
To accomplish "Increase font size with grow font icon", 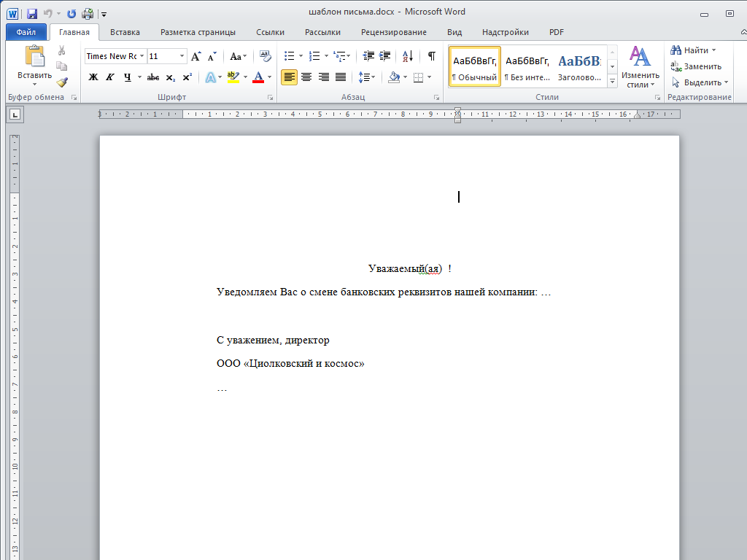I will coord(196,56).
